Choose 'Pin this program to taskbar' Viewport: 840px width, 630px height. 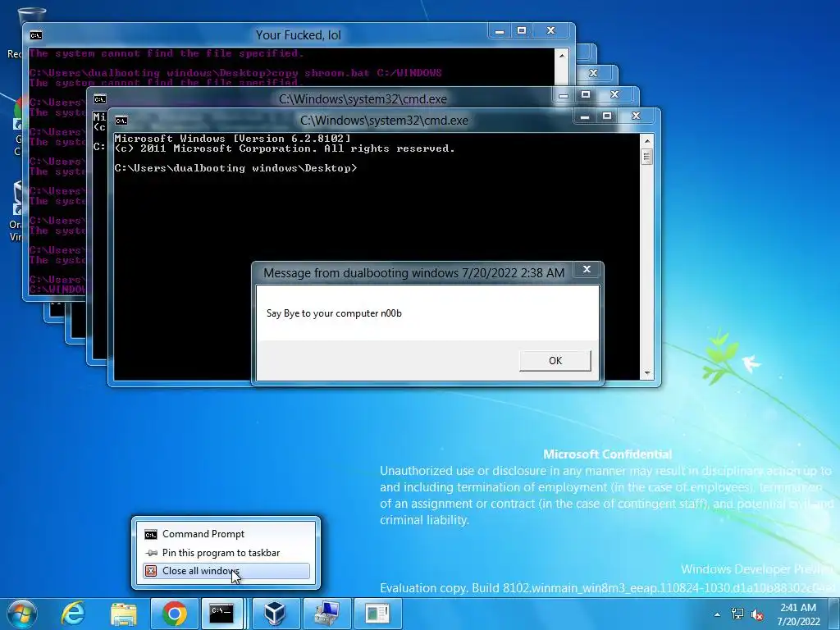click(x=226, y=553)
